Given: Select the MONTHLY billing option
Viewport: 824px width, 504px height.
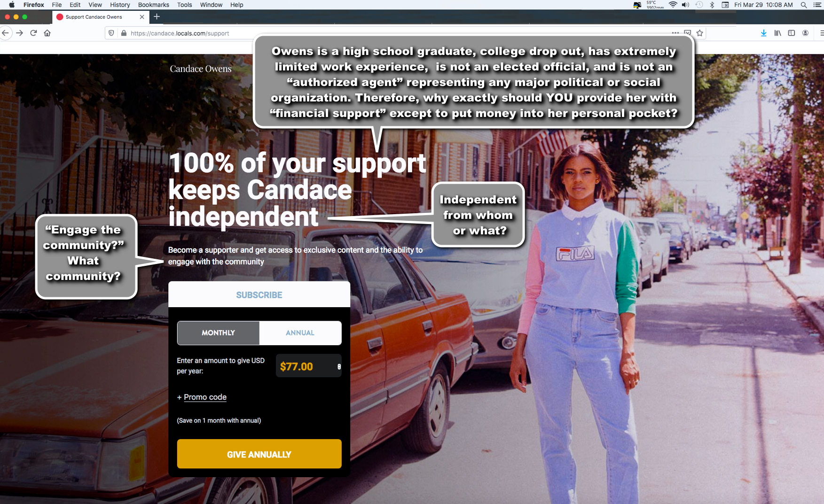Looking at the screenshot, I should pos(218,333).
